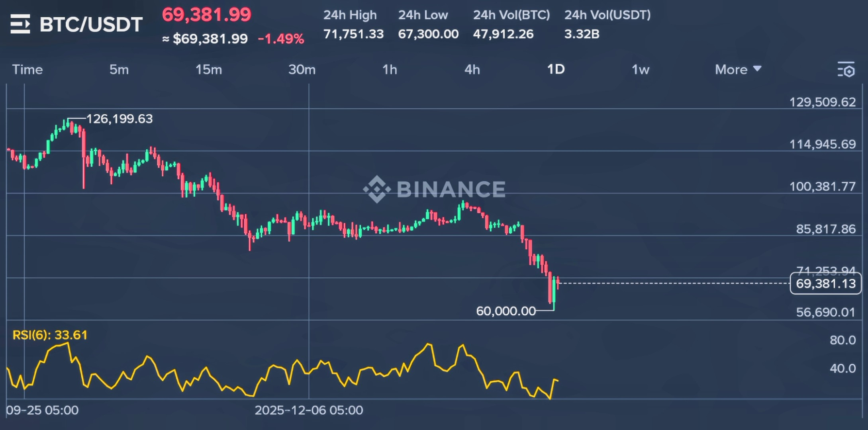Click the 2025-12-06 05:00 date label
This screenshot has width=868, height=430.
pos(309,410)
